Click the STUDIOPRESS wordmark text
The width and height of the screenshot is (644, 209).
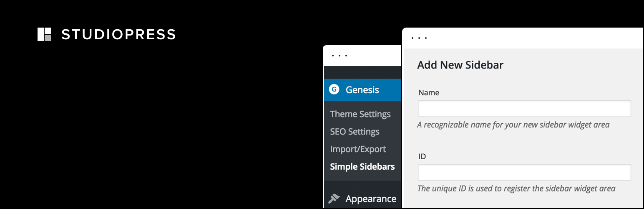(118, 35)
